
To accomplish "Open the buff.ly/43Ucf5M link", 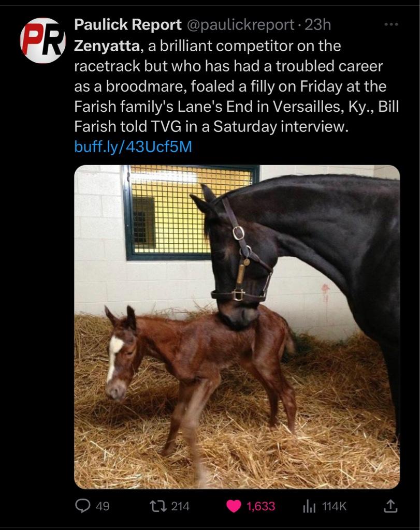I will point(133,146).
